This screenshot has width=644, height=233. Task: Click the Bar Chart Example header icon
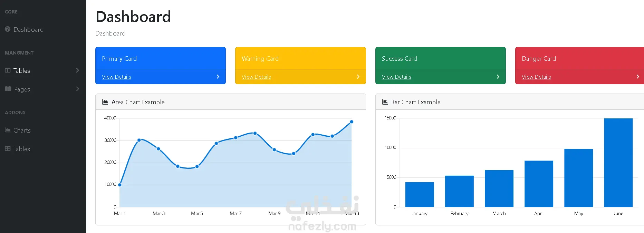coord(385,102)
